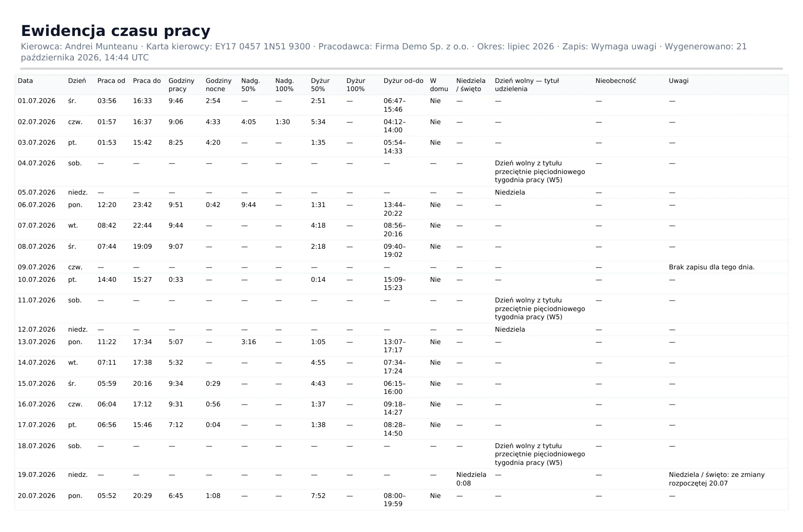Select 'Niedziela 0:08' cell on 19.07.2026
The width and height of the screenshot is (803, 532).
point(471,479)
